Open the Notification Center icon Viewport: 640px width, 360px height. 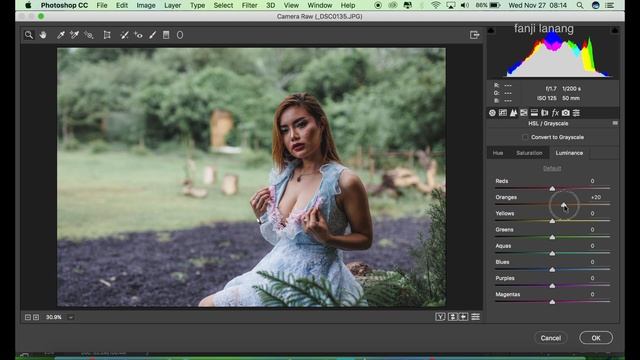pos(610,5)
